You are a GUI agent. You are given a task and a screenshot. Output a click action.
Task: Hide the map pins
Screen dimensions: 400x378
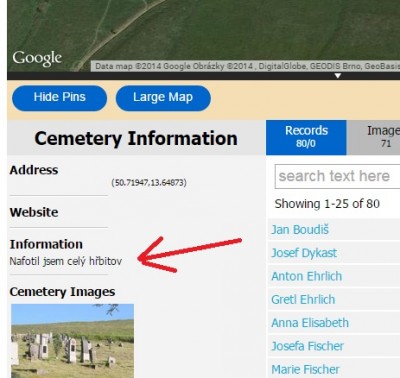[59, 98]
